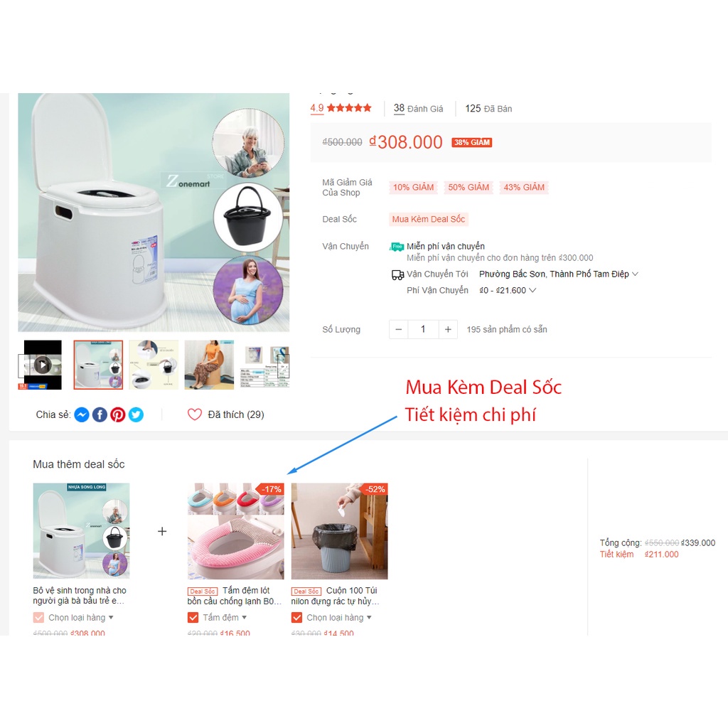Select the 50% GIẢM shop voucher
The height and width of the screenshot is (728, 728).
[x=469, y=187]
